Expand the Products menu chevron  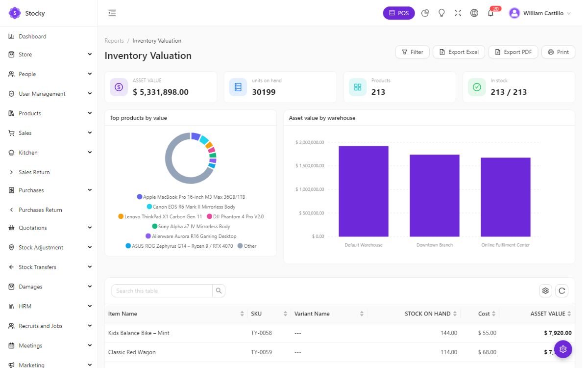click(90, 113)
